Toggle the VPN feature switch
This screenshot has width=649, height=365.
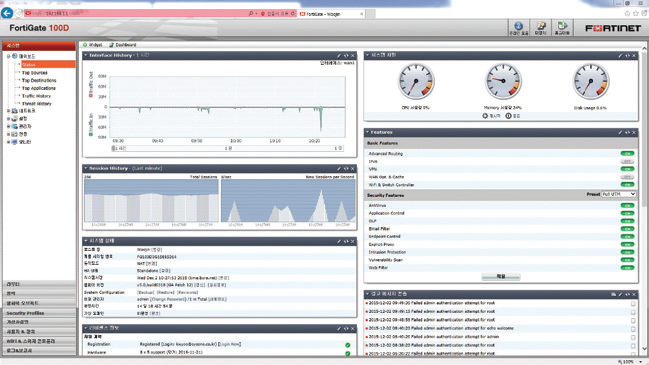[627, 169]
